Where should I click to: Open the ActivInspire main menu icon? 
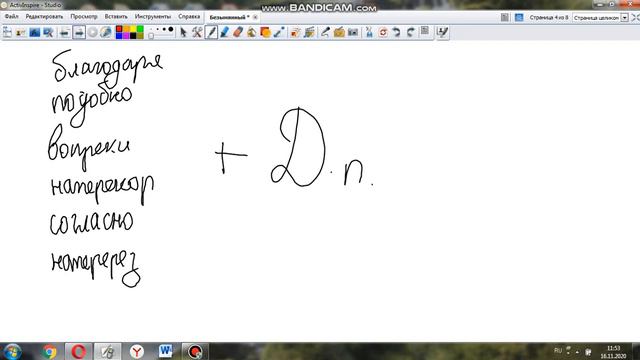coord(7,32)
